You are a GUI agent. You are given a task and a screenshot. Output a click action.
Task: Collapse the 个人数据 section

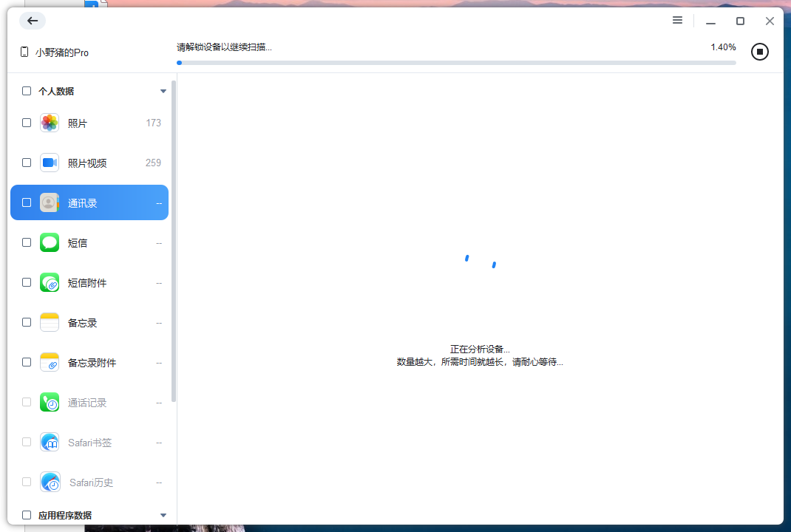coord(163,90)
